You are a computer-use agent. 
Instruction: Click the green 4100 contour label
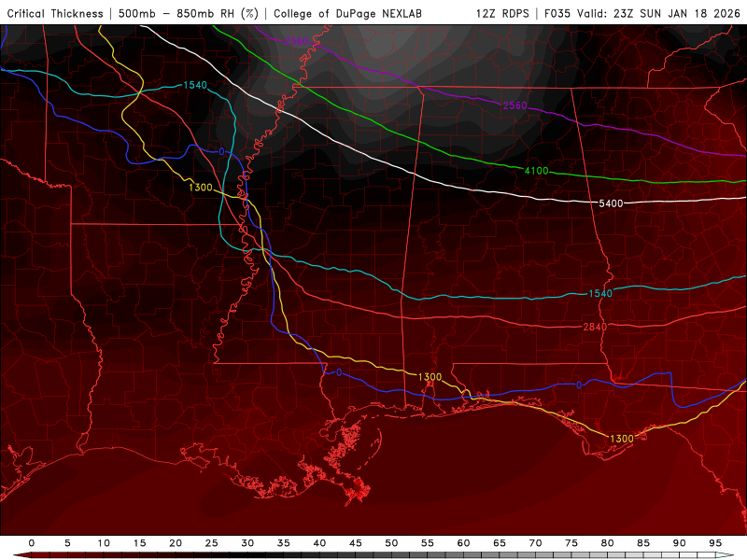tap(536, 171)
